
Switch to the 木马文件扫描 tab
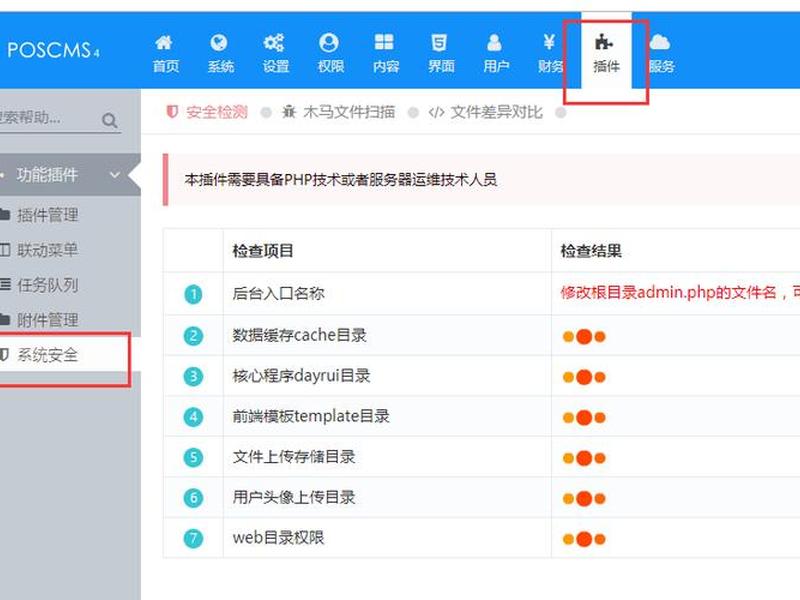[339, 112]
